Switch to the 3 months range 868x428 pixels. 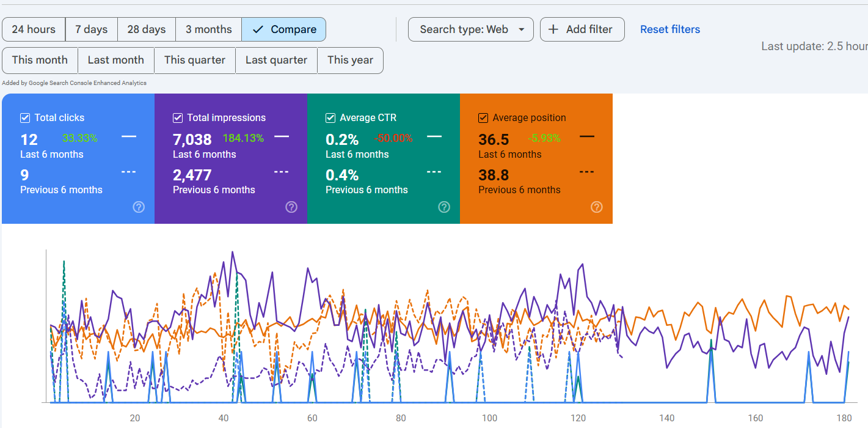208,29
